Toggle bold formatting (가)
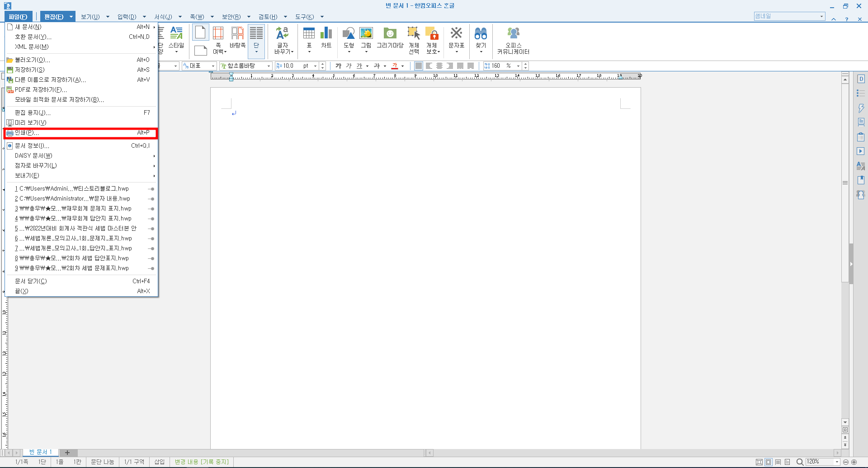The width and height of the screenshot is (868, 468). coord(338,66)
